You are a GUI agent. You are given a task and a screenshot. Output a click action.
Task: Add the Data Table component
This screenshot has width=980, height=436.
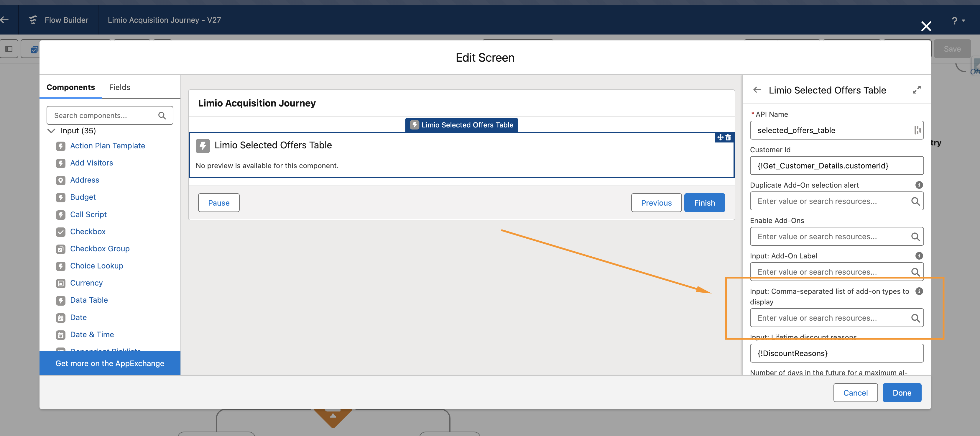tap(89, 300)
